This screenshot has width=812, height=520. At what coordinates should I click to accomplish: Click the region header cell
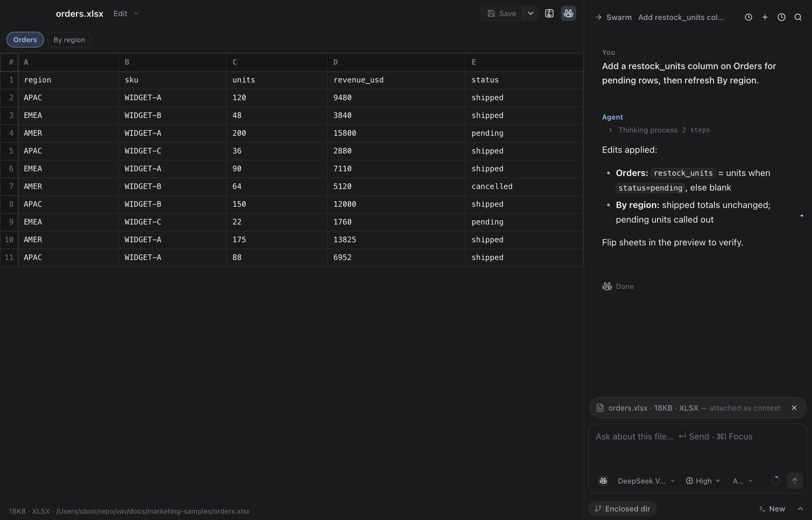[68, 80]
